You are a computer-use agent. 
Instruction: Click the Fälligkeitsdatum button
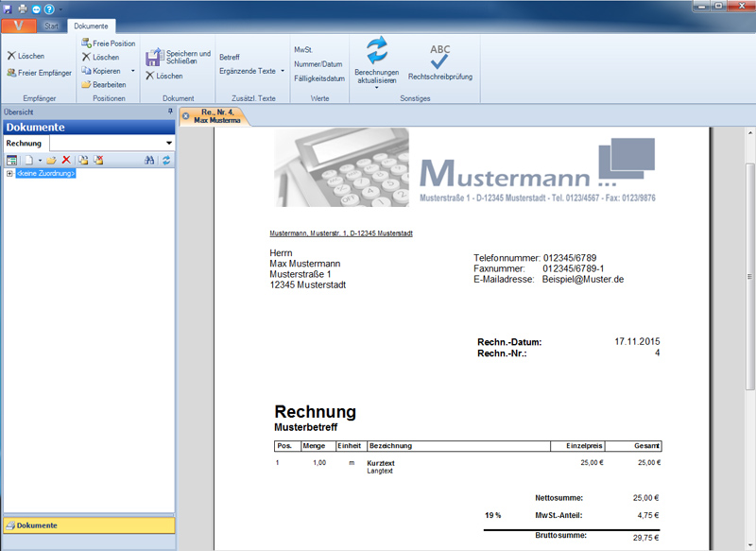(x=318, y=78)
